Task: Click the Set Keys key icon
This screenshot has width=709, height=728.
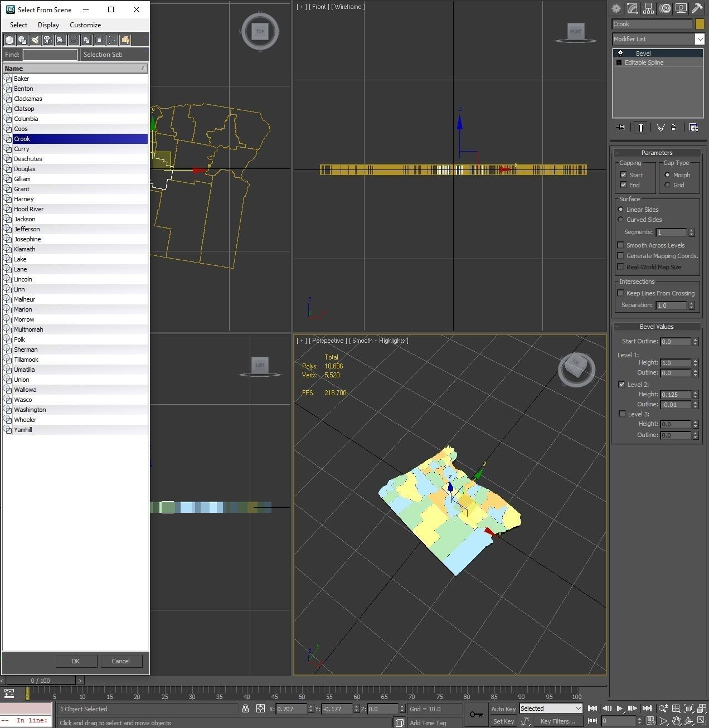Action: point(477,714)
